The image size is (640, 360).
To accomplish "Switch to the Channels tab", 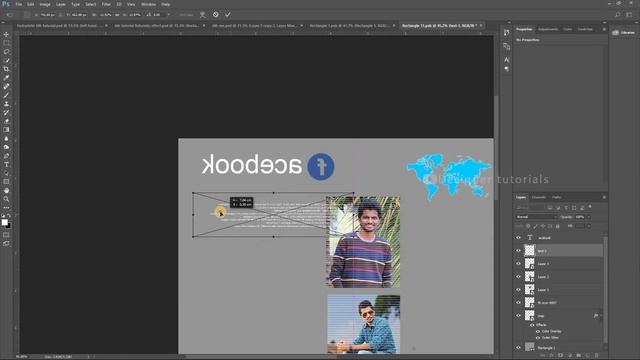I will [539, 197].
